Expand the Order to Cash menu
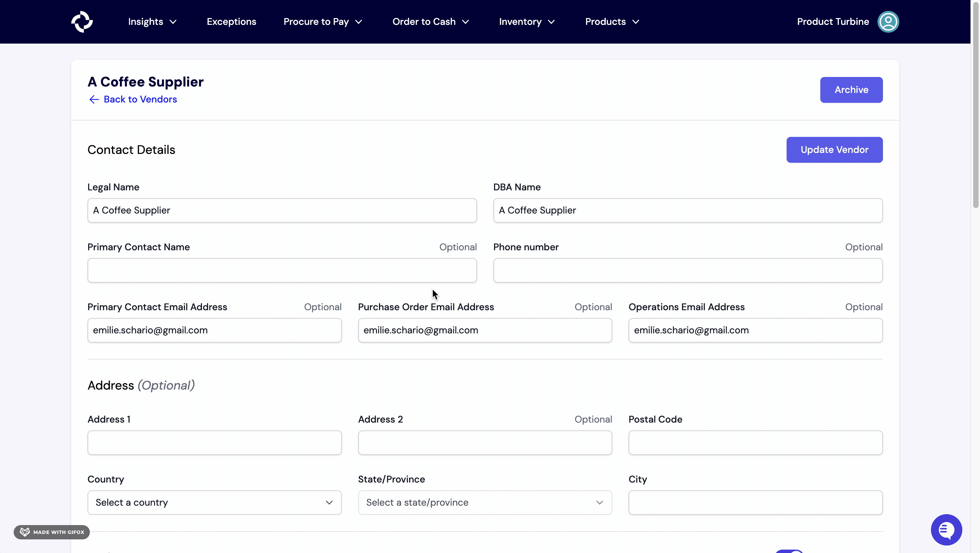Viewport: 980px width, 553px height. tap(430, 22)
